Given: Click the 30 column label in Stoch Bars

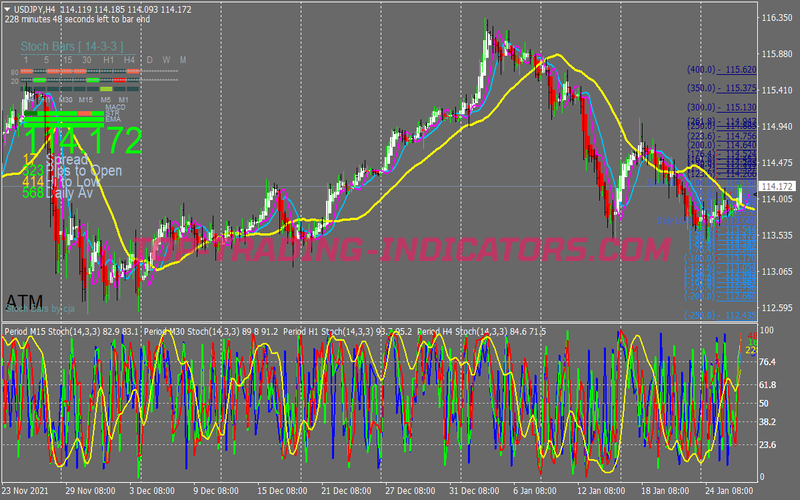Looking at the screenshot, I should coord(87,60).
